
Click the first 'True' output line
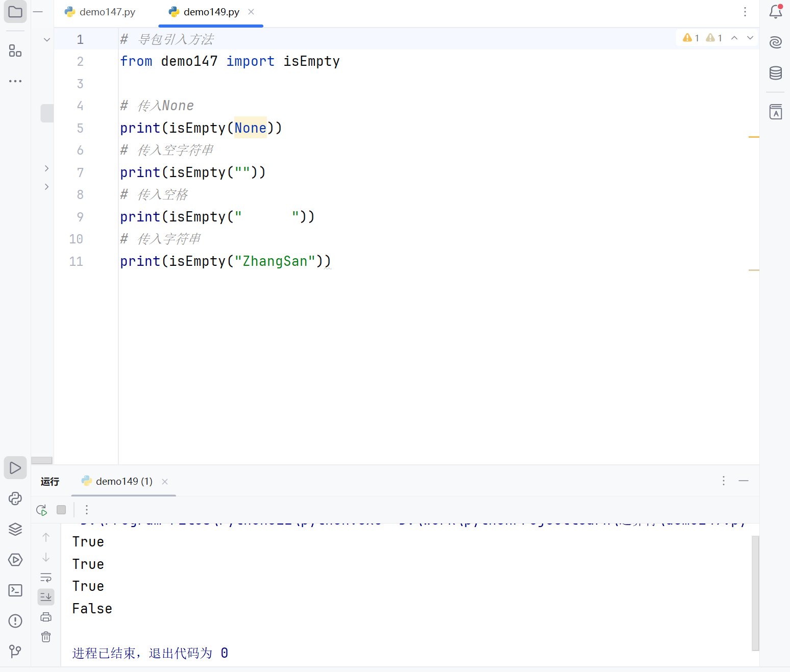(x=88, y=541)
